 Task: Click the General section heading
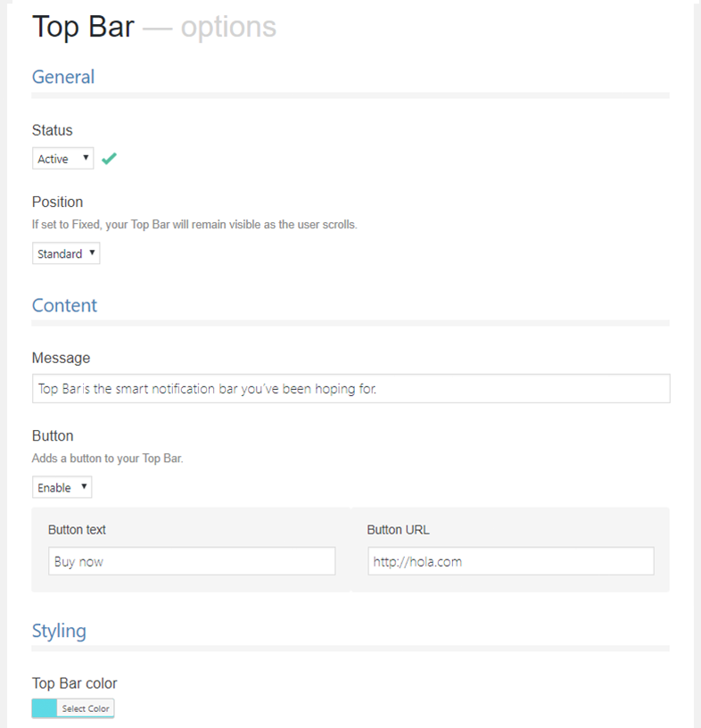[x=63, y=77]
